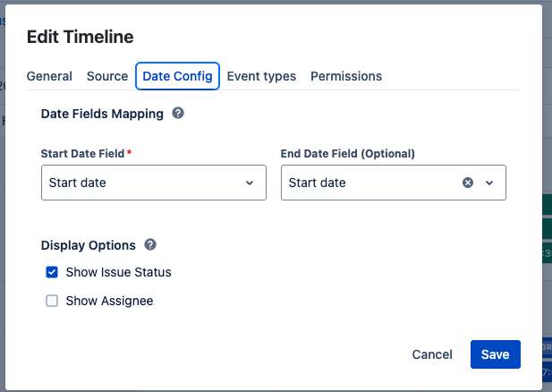Click the Show Issue Status label text
The height and width of the screenshot is (392, 552).
(118, 272)
